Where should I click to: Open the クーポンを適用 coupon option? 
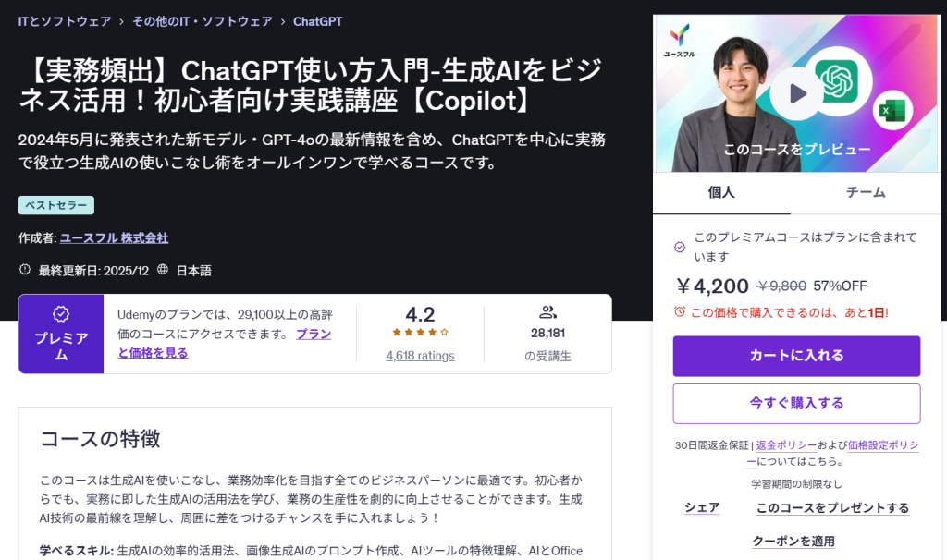pyautogui.click(x=793, y=541)
